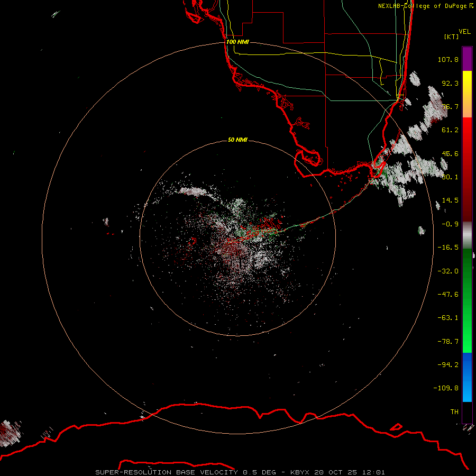The height and width of the screenshot is (476, 476).
Task: Select the -78.7 legend value
Action: (x=448, y=342)
